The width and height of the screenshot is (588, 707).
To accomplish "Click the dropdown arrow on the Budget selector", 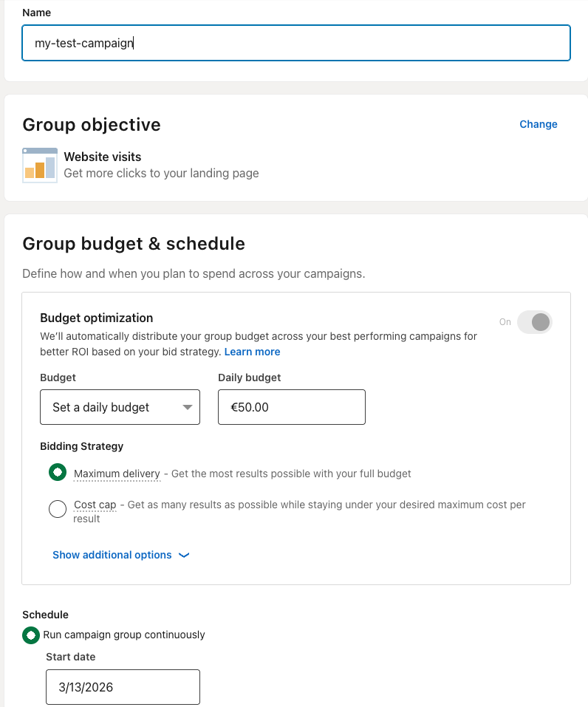I will pos(188,407).
